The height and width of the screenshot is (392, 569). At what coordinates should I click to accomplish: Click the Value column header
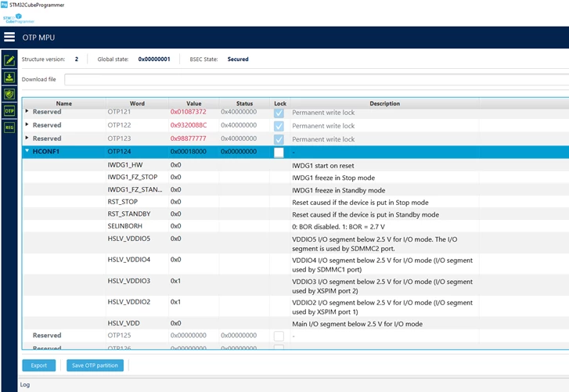pos(194,103)
